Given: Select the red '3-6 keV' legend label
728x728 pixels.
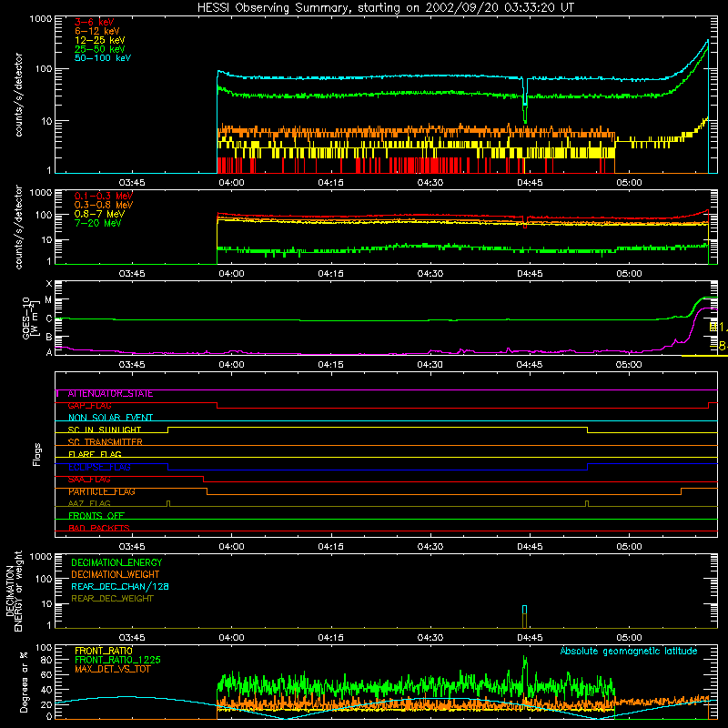Looking at the screenshot, I should pyautogui.click(x=95, y=22).
